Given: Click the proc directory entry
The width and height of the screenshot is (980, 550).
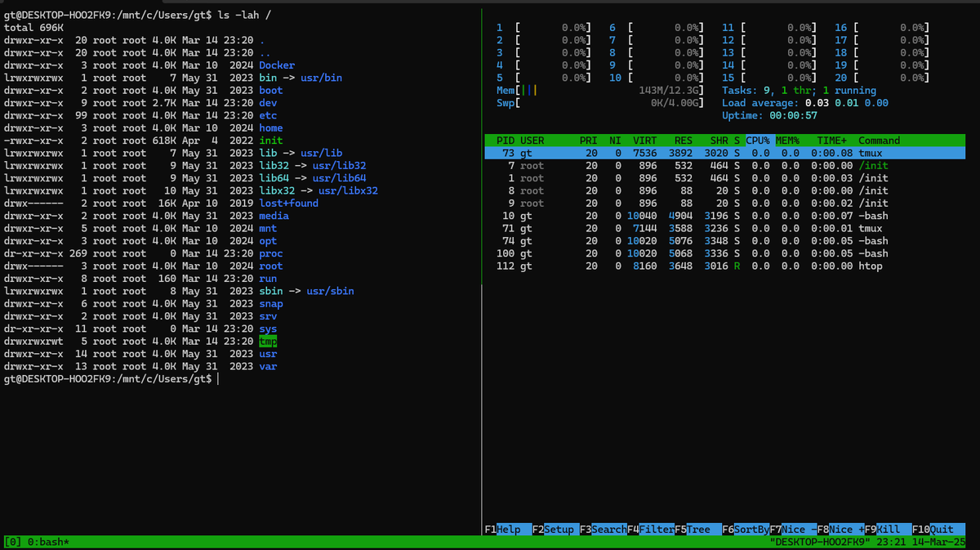Looking at the screenshot, I should (x=271, y=253).
